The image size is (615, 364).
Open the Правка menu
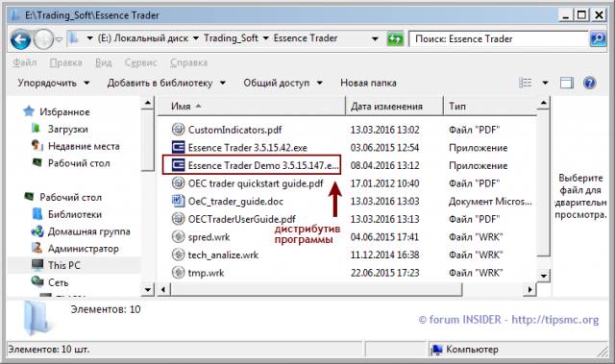(x=66, y=62)
